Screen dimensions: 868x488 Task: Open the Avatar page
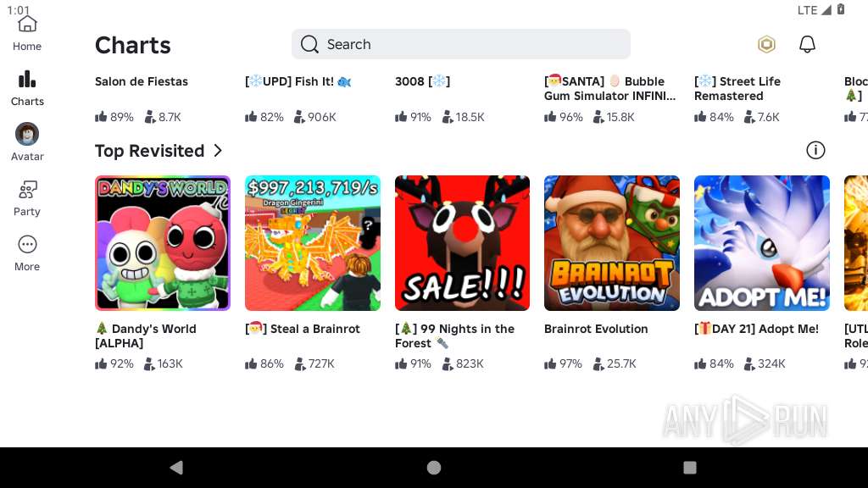pyautogui.click(x=27, y=141)
